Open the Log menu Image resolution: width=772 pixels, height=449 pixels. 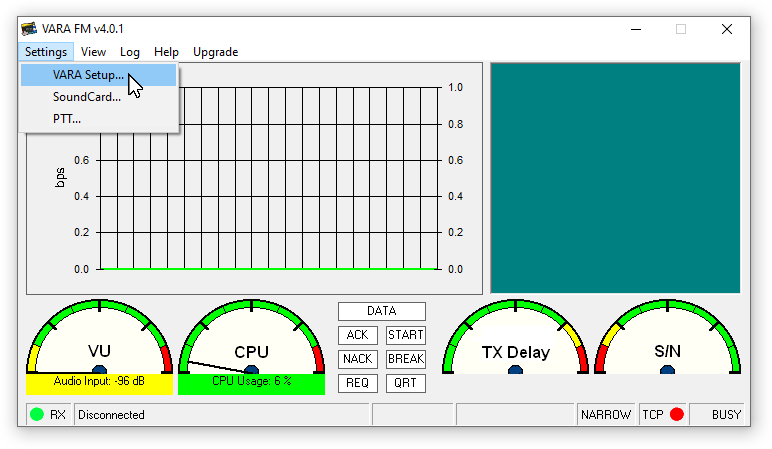[130, 52]
